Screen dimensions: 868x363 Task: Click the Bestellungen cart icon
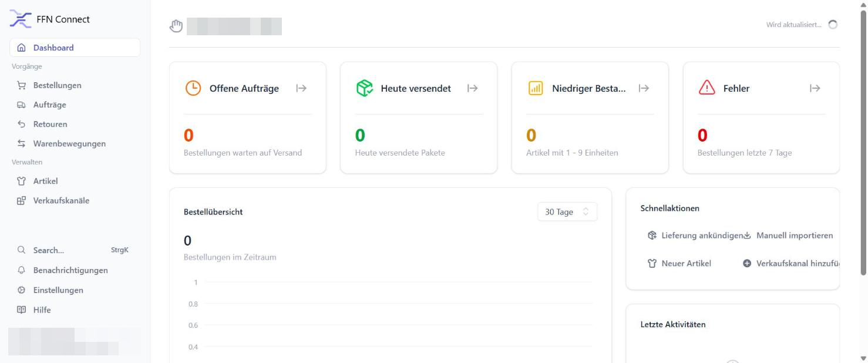(22, 85)
